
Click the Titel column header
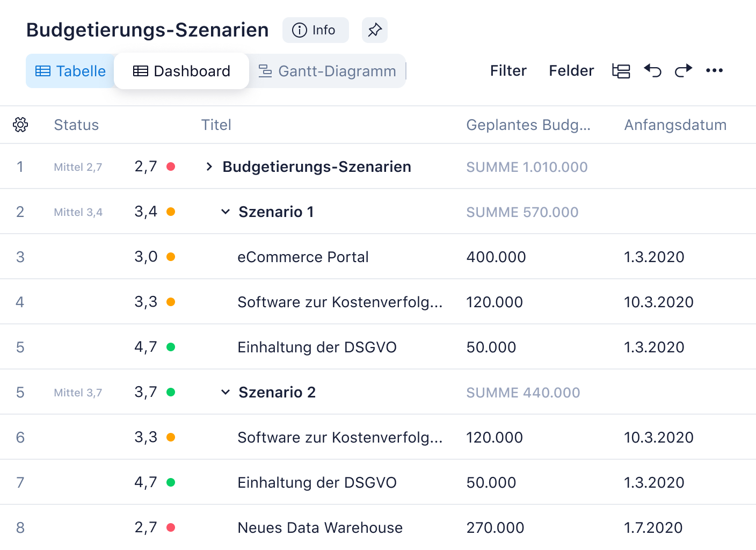coord(216,125)
